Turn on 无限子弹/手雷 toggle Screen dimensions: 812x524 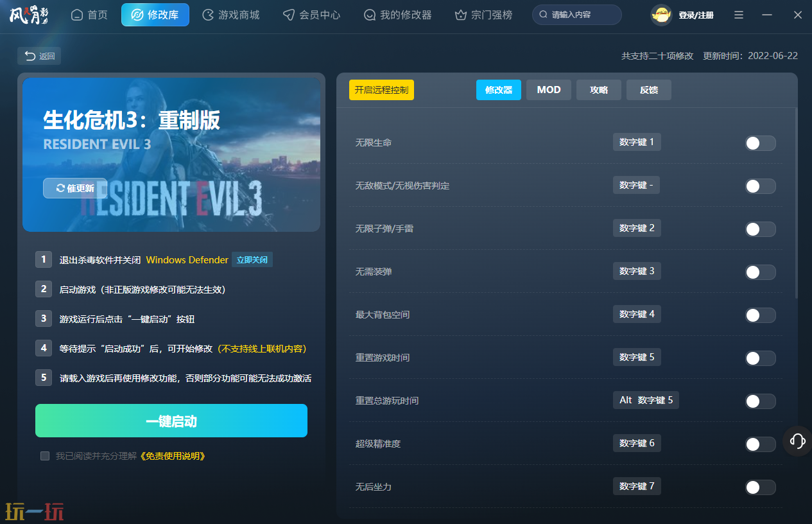[x=761, y=229]
